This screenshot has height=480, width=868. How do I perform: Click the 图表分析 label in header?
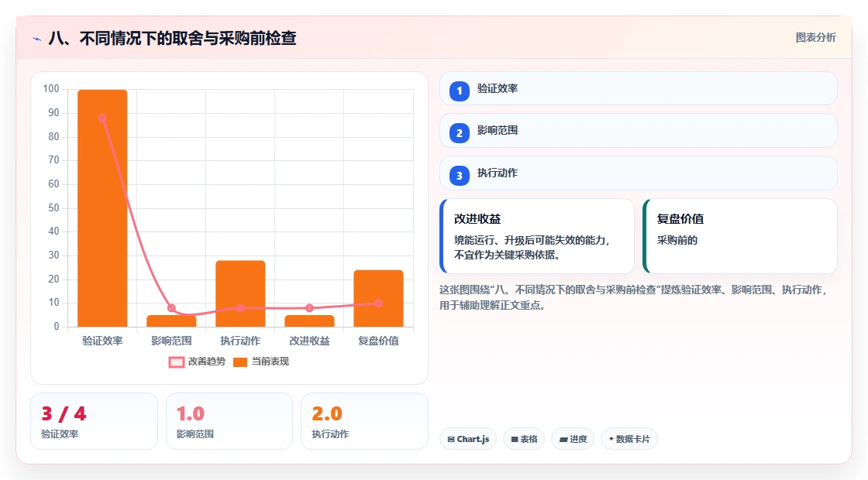[815, 38]
